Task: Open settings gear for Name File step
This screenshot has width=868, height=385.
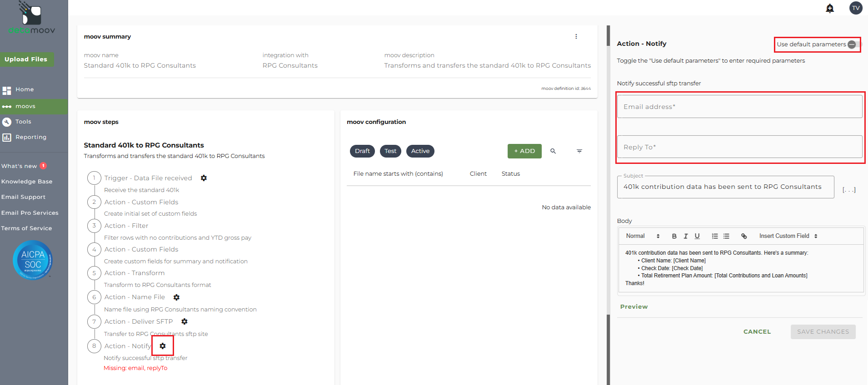Action: (177, 297)
